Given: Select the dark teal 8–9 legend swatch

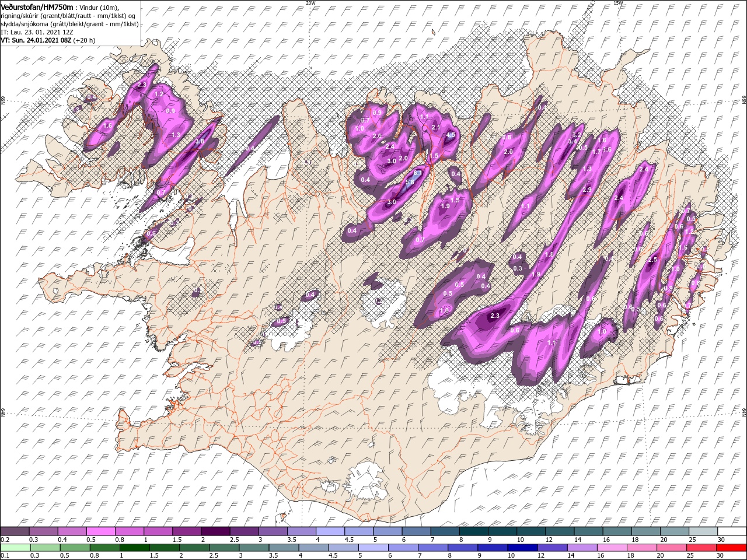Looking at the screenshot, I should click(473, 531).
